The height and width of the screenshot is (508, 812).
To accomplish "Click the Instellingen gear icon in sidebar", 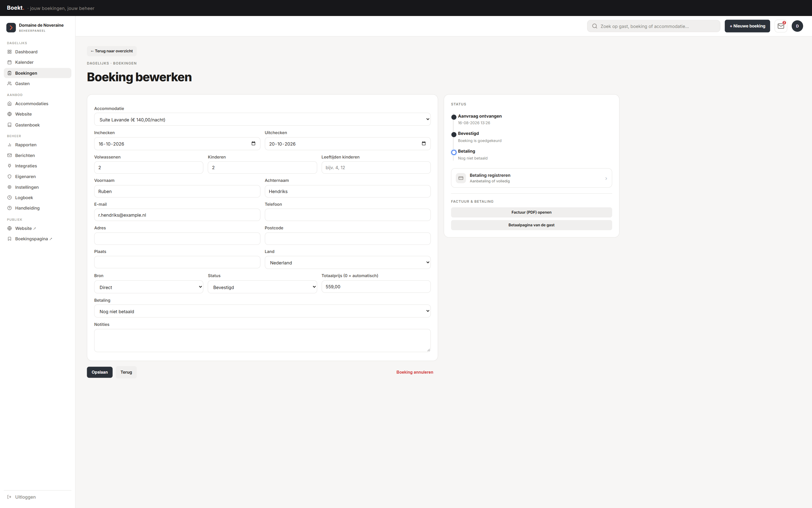I will pyautogui.click(x=10, y=187).
